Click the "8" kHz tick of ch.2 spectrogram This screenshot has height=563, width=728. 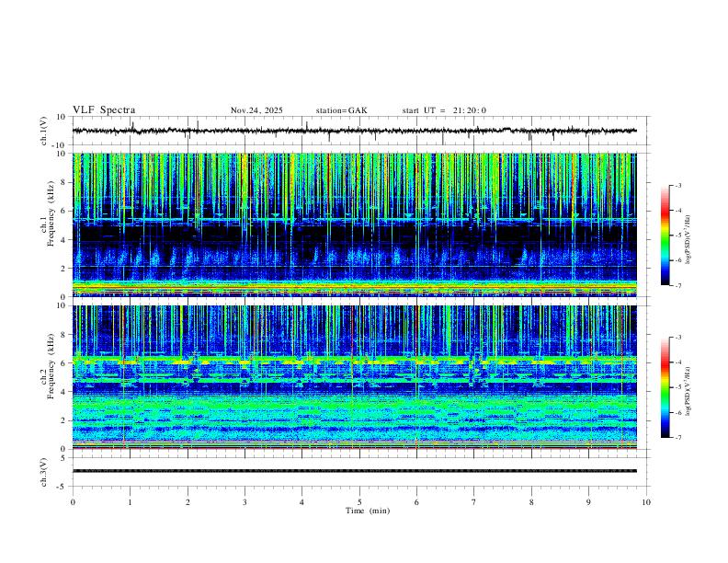click(63, 335)
